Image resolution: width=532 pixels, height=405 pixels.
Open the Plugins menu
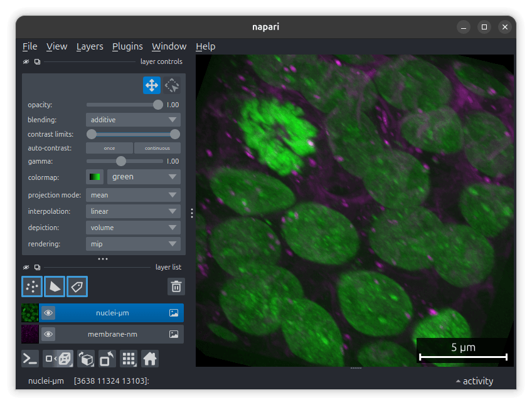tap(127, 46)
